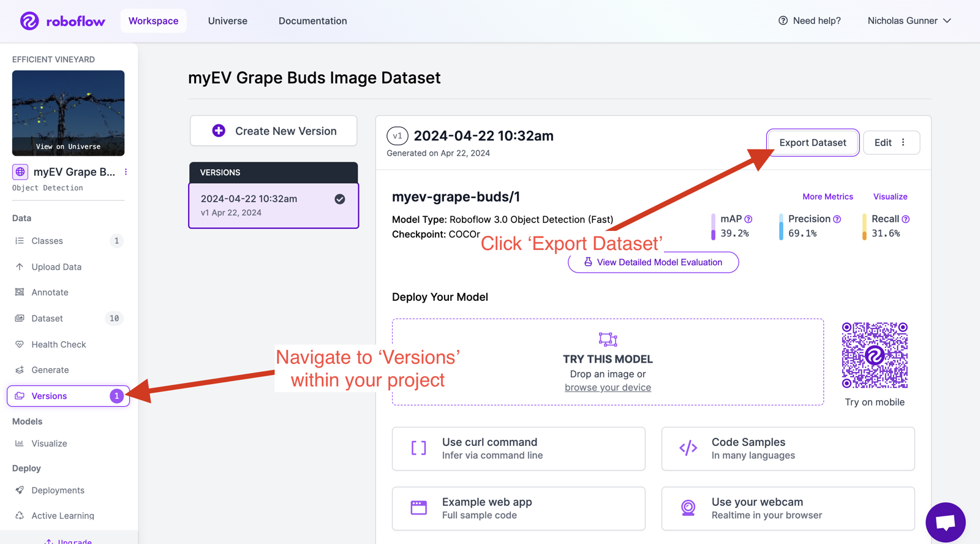Click the Recall help question icon
The width and height of the screenshot is (980, 544).
click(x=906, y=219)
